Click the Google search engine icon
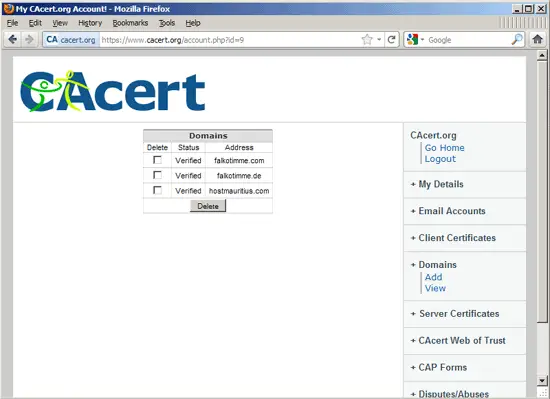The image size is (550, 399). (412, 40)
